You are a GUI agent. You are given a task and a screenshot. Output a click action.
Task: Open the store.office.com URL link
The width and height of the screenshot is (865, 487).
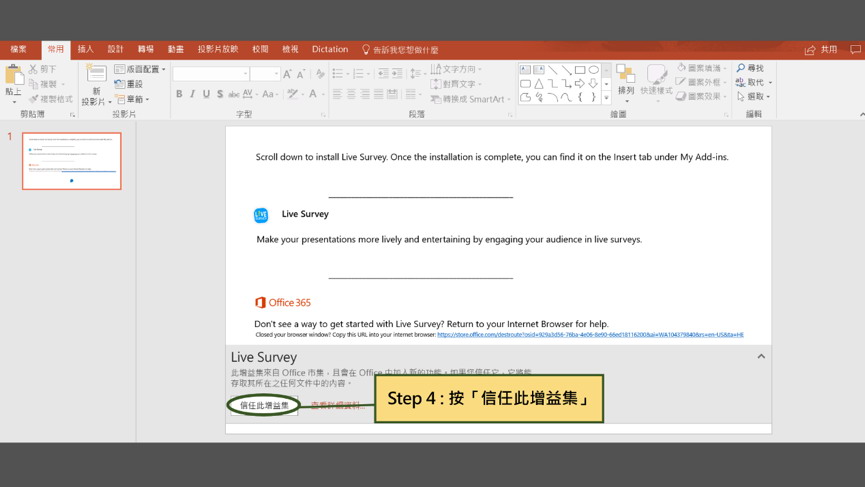[x=590, y=335]
